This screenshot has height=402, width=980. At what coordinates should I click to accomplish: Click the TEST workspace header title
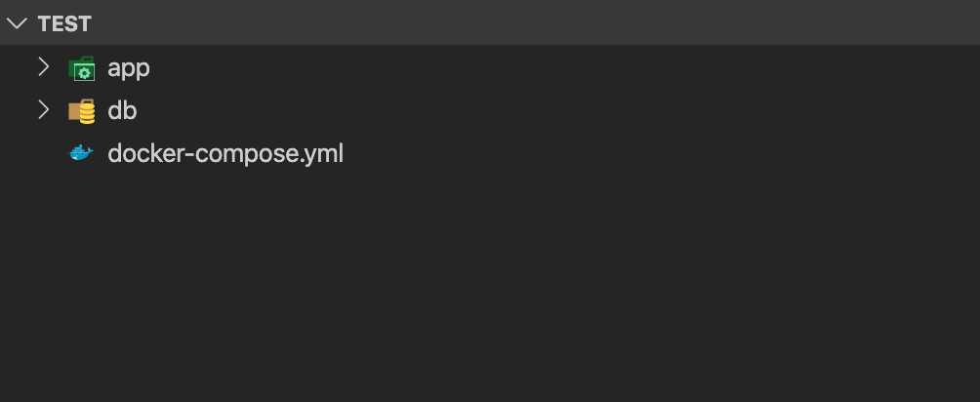pos(64,24)
